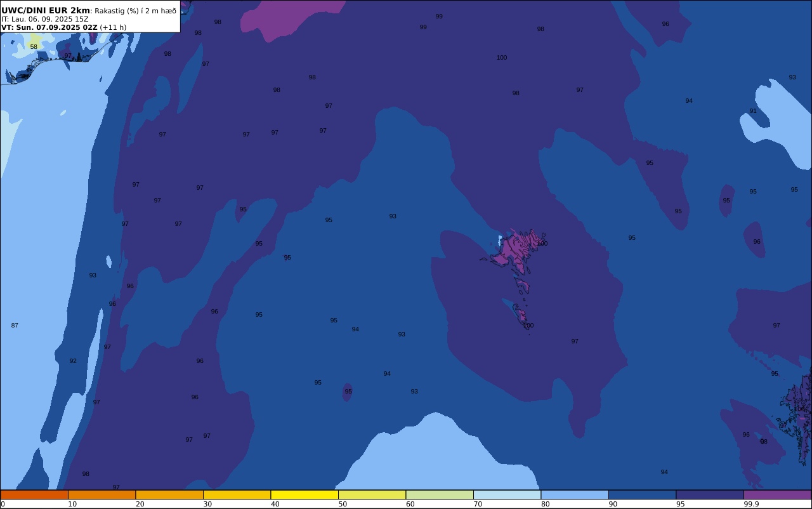Click the dark orange 0–10 legend swatch
The height and width of the screenshot is (509, 812).
click(x=34, y=494)
